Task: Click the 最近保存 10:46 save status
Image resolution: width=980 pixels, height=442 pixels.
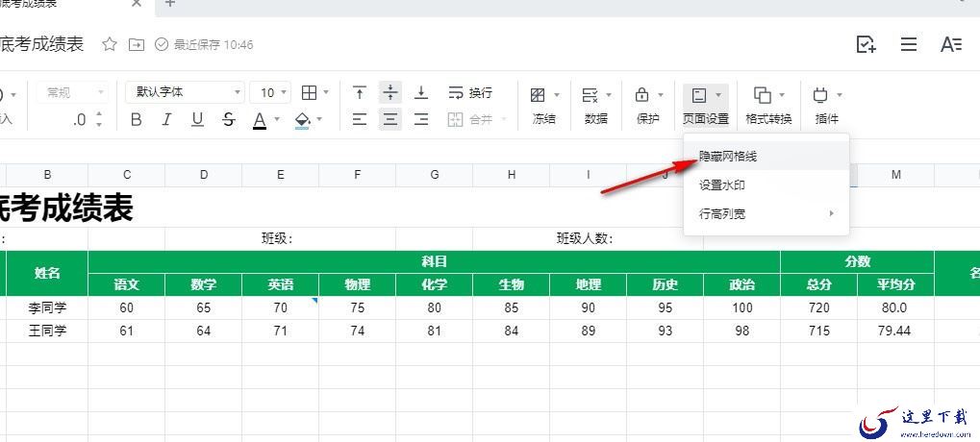Action: coord(205,44)
